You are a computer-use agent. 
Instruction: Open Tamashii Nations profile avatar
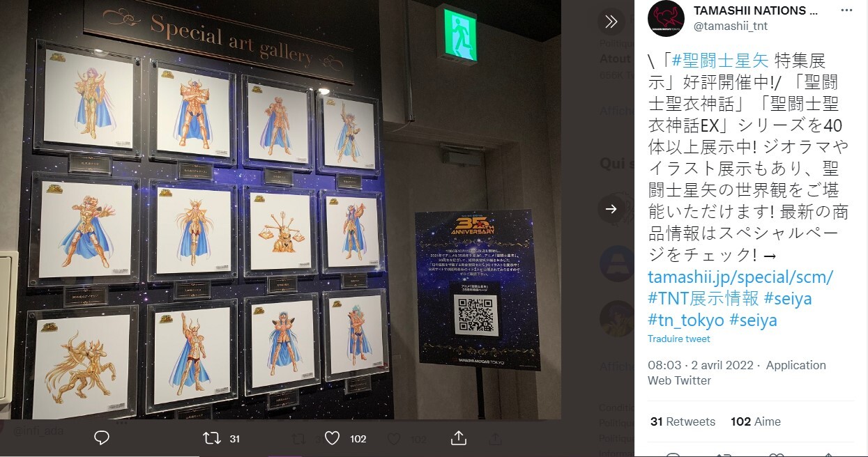(666, 19)
